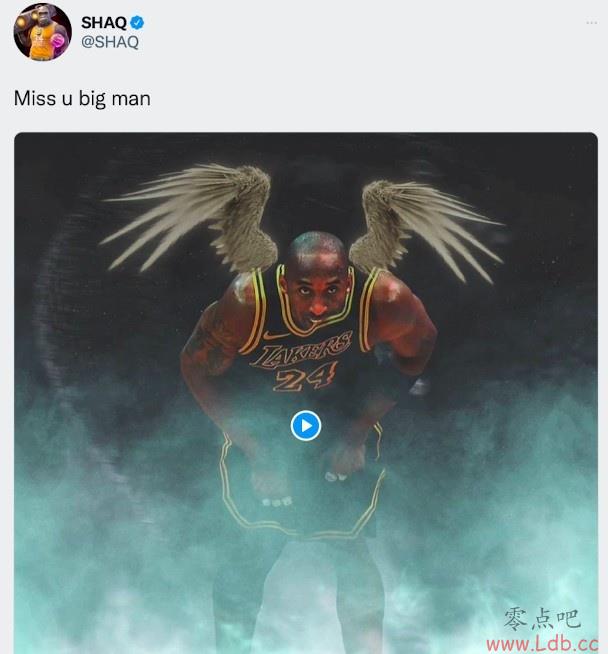Open the tweet's three-dot more menu
Image resolution: width=608 pixels, height=654 pixels.
point(591,23)
